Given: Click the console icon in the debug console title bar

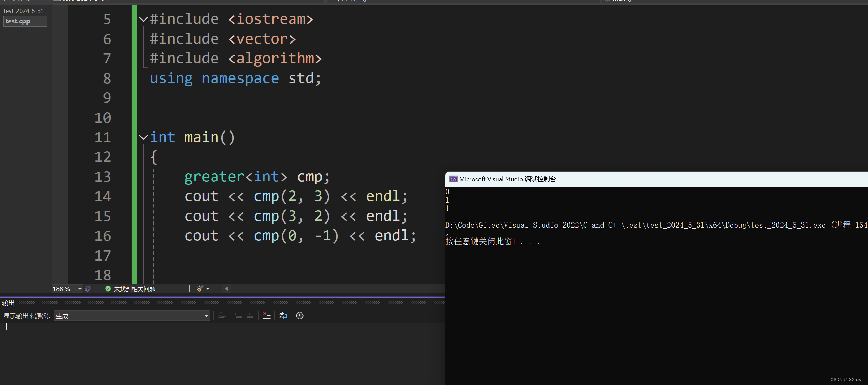Looking at the screenshot, I should pyautogui.click(x=453, y=179).
